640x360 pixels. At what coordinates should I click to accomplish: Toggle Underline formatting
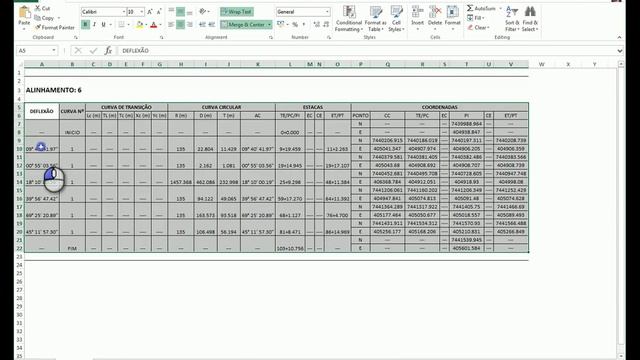pyautogui.click(x=103, y=25)
